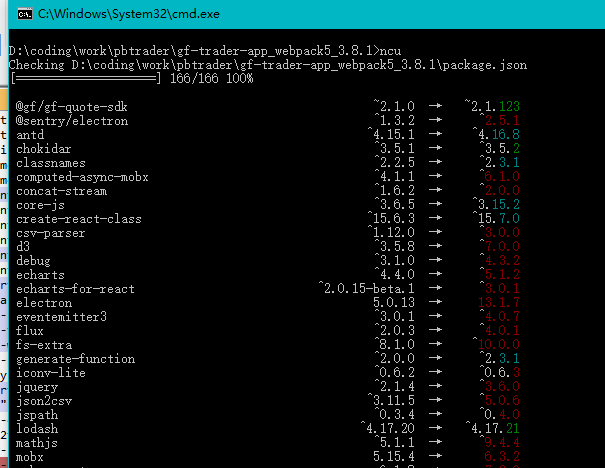Click the Checking package.json path line
The image size is (605, 468).
pos(268,65)
